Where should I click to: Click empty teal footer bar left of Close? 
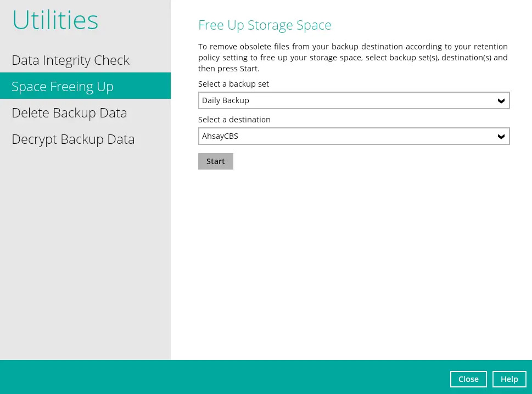click(220, 377)
